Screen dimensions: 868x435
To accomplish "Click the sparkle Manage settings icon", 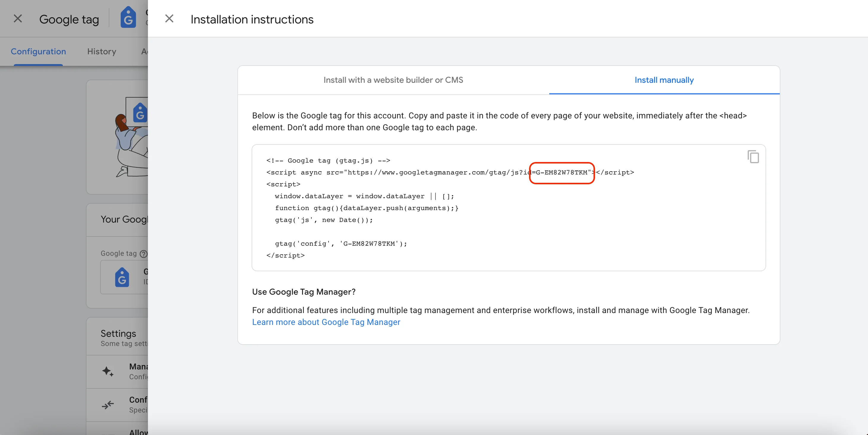I will [x=108, y=372].
